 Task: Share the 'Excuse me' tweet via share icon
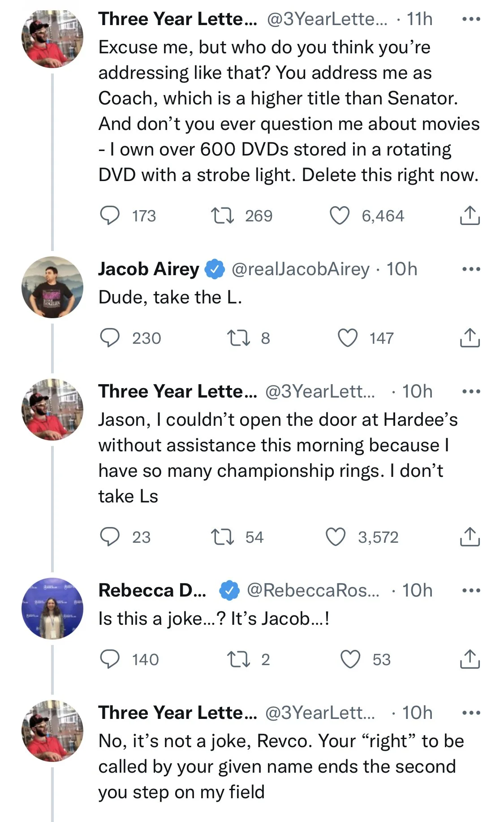coord(470,216)
